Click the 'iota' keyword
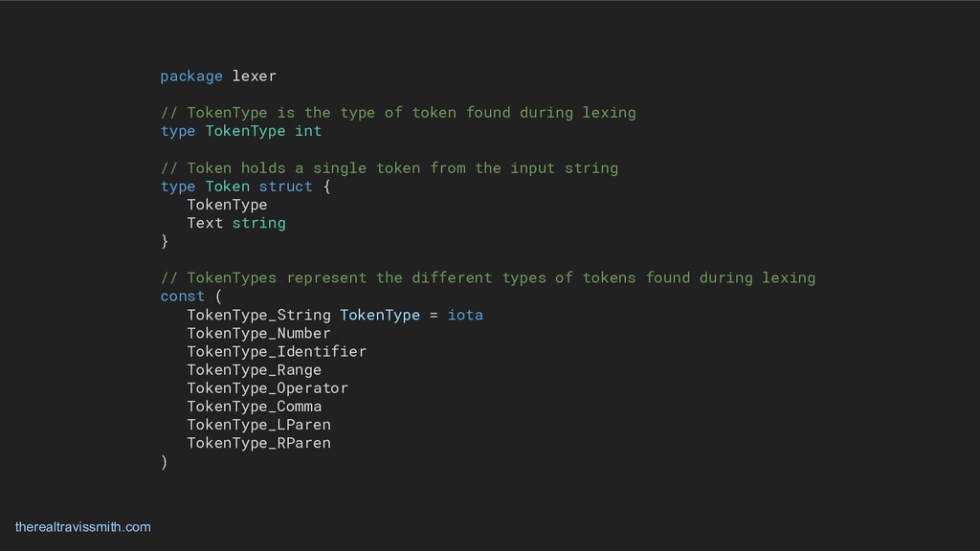 (x=465, y=315)
